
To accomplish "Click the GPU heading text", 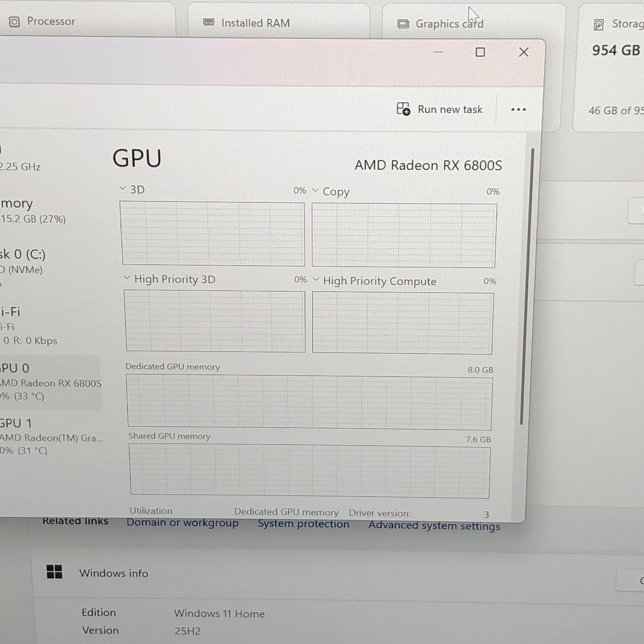I will point(137,158).
